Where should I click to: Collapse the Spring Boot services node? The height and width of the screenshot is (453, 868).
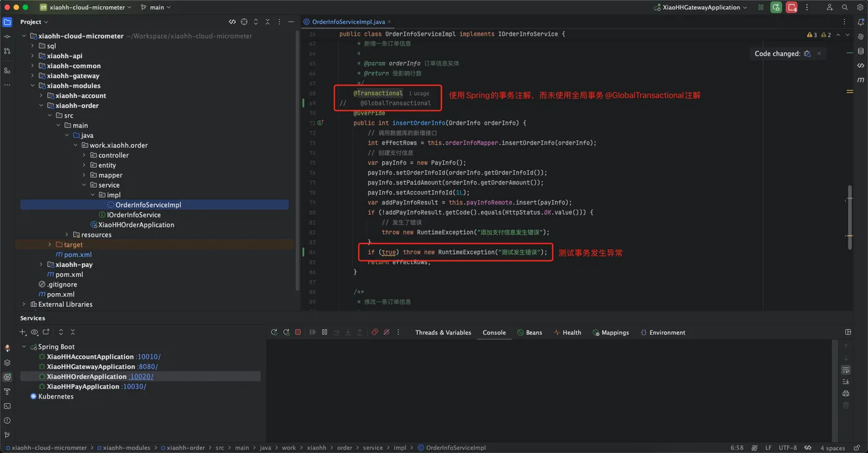[x=24, y=347]
